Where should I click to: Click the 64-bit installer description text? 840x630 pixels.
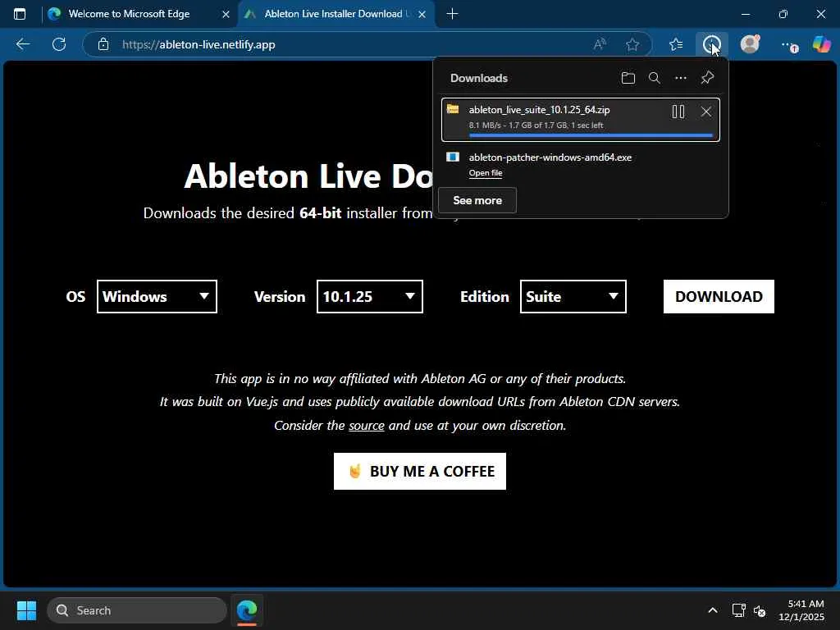[x=288, y=213]
